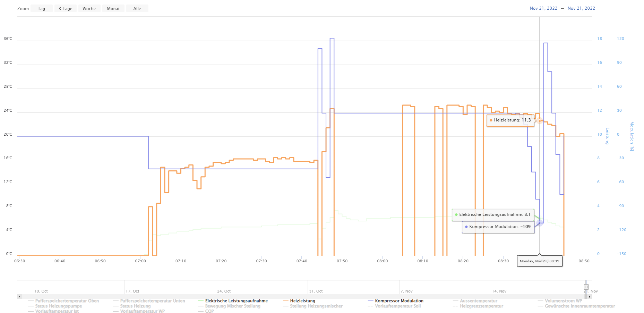This screenshot has width=644, height=313.
Task: Open the end date "Nov 21, 2022" picker
Action: pyautogui.click(x=581, y=8)
